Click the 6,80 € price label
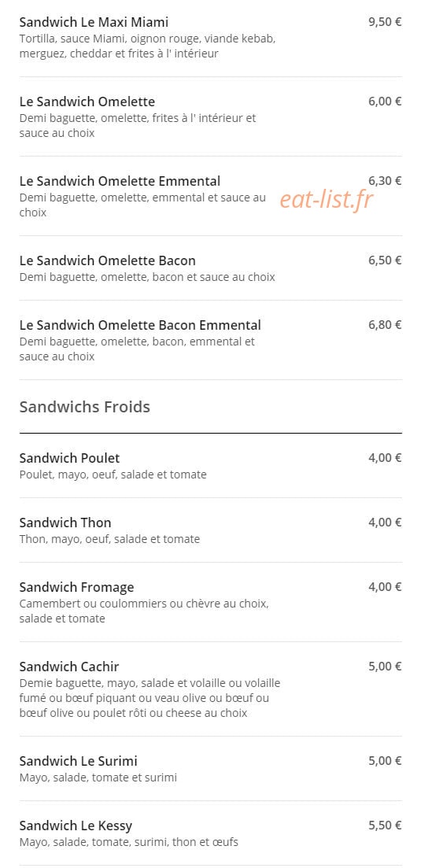This screenshot has width=432, height=868. (x=385, y=325)
